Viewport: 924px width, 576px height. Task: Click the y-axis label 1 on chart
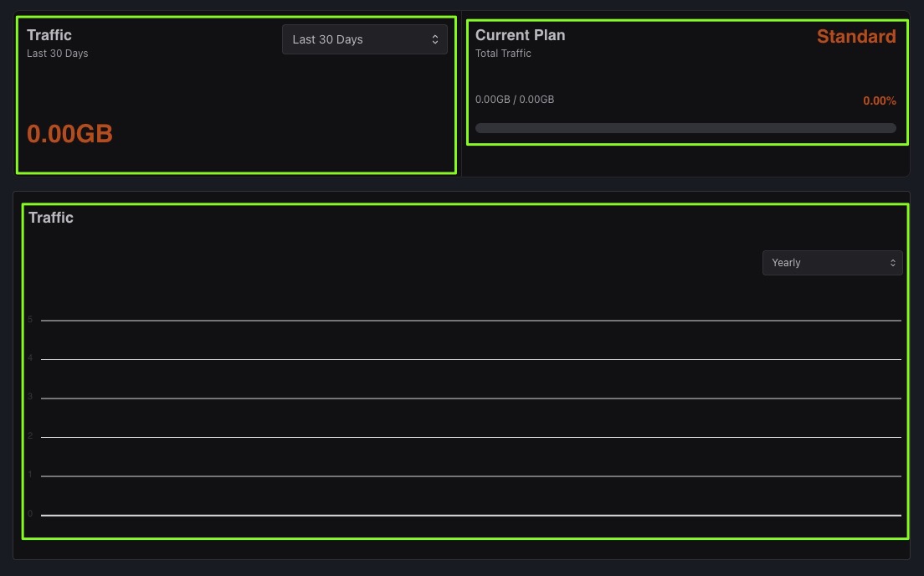[30, 476]
